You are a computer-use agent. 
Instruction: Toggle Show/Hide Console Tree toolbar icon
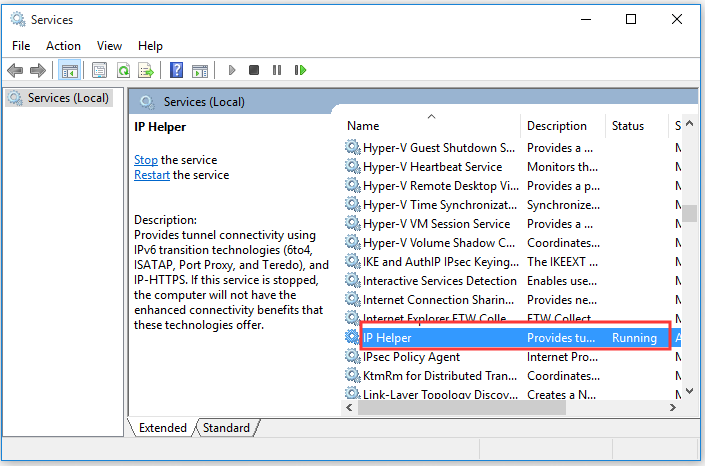pyautogui.click(x=70, y=70)
